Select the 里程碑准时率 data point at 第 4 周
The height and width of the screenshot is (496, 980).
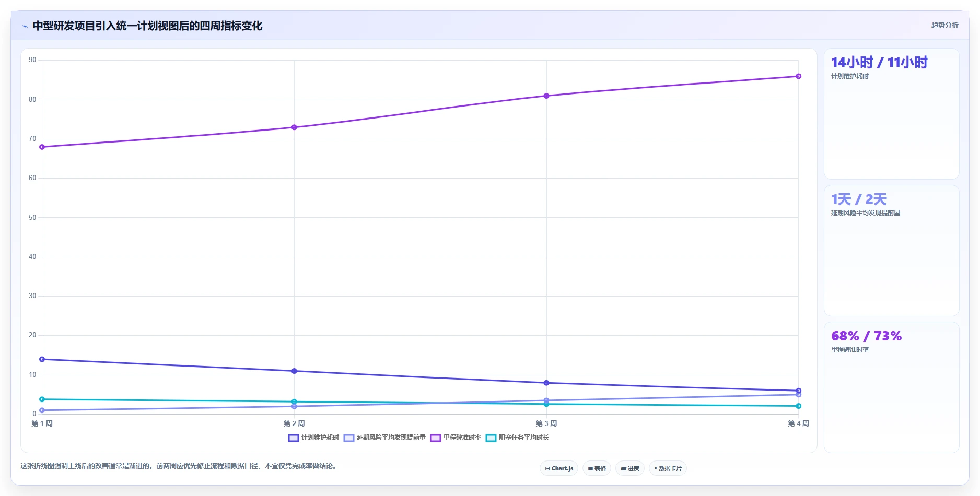point(798,76)
